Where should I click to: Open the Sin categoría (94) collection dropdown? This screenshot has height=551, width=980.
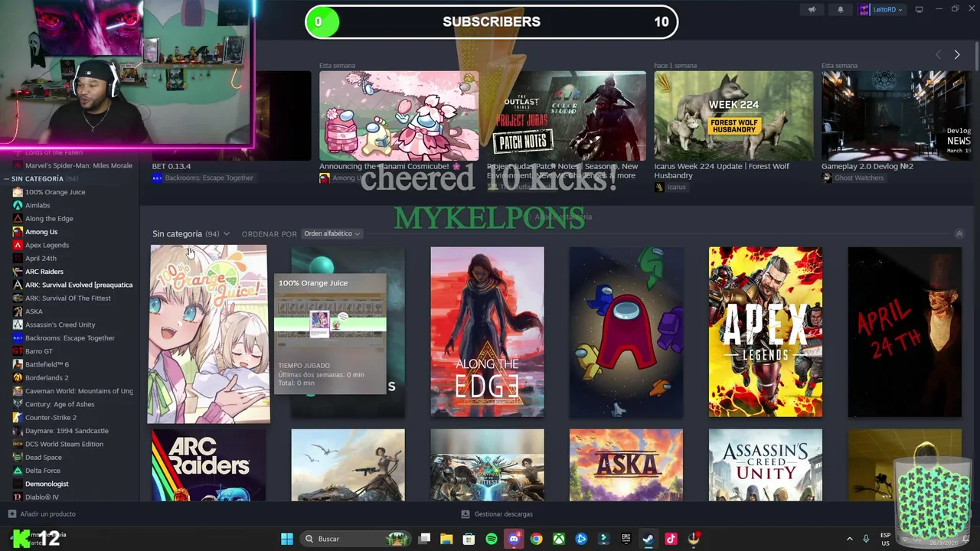click(x=191, y=233)
